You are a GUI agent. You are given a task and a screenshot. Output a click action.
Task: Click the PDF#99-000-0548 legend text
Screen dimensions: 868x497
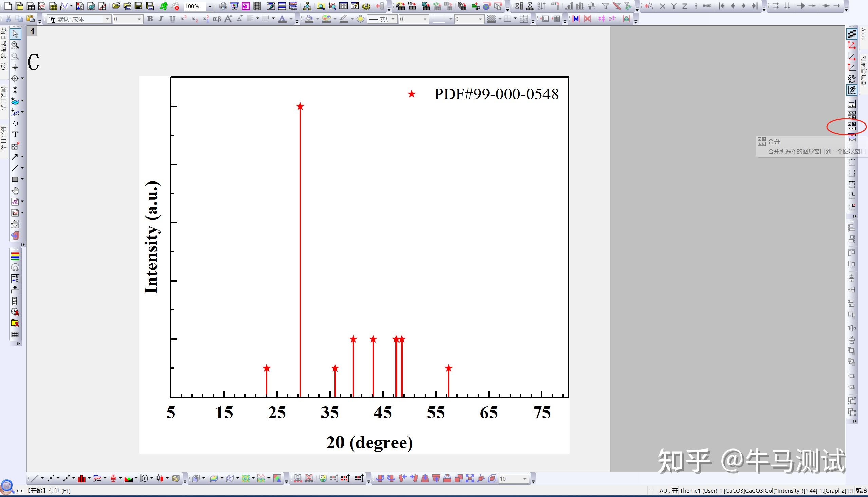pyautogui.click(x=496, y=94)
